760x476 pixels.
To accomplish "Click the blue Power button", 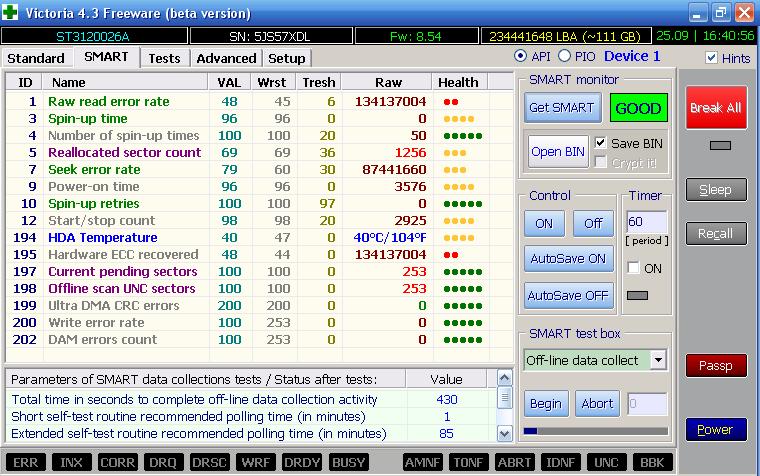I will click(x=716, y=429).
